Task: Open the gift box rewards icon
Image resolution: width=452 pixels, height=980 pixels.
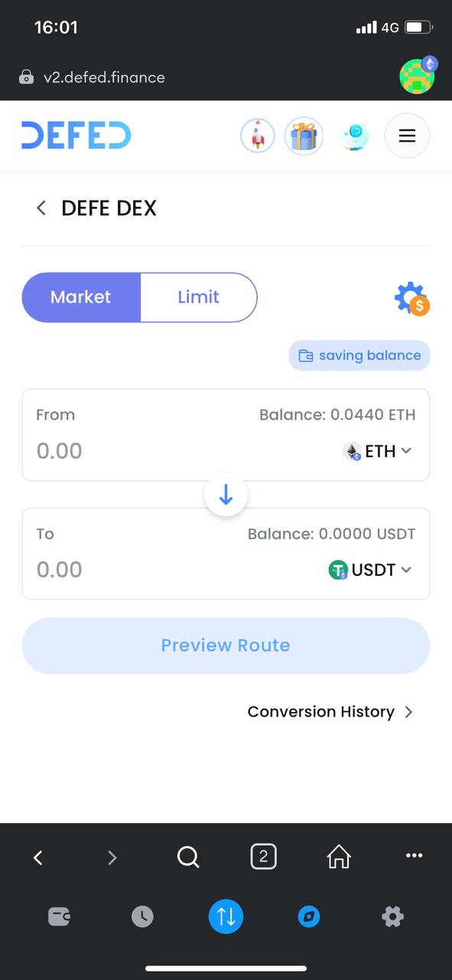Action: 304,136
